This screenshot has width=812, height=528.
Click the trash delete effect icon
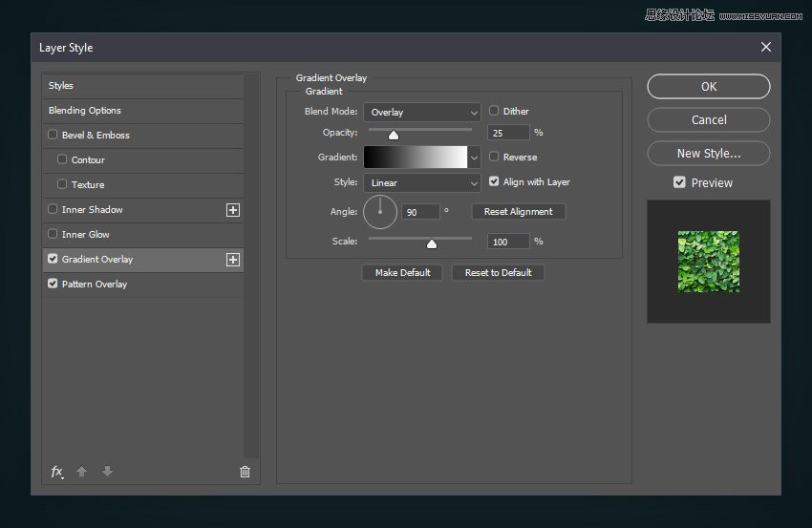(245, 472)
